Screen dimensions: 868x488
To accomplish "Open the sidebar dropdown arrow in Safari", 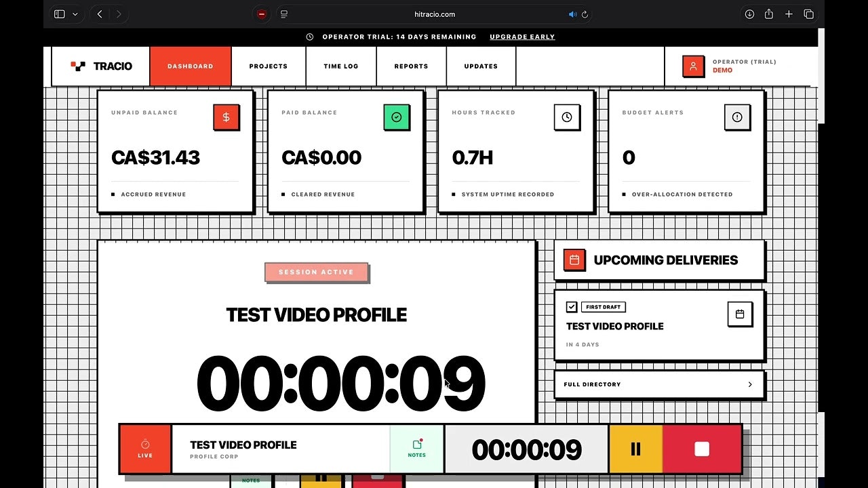I will [x=75, y=14].
